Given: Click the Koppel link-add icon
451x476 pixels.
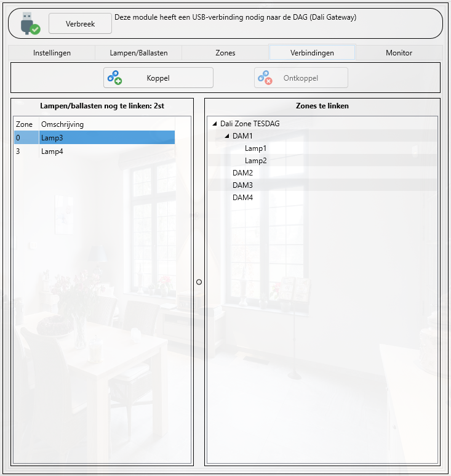Looking at the screenshot, I should pyautogui.click(x=114, y=78).
